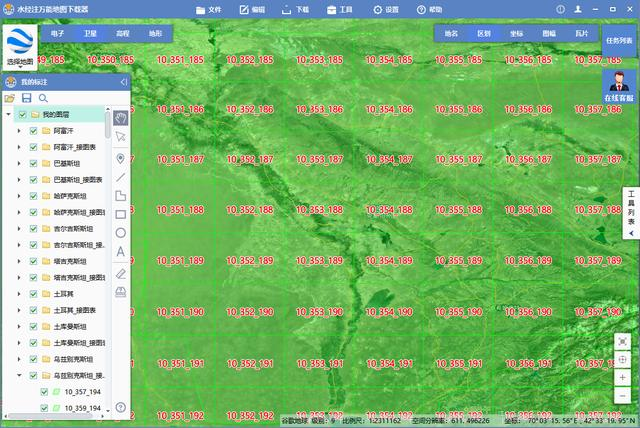Expand the 吉尔吉斯斯坦 folder
Image resolution: width=640 pixels, height=428 pixels.
pos(19,229)
